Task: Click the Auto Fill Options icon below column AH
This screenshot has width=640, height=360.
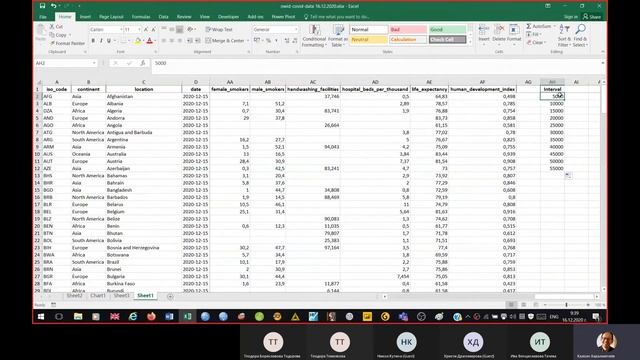Action: click(568, 176)
